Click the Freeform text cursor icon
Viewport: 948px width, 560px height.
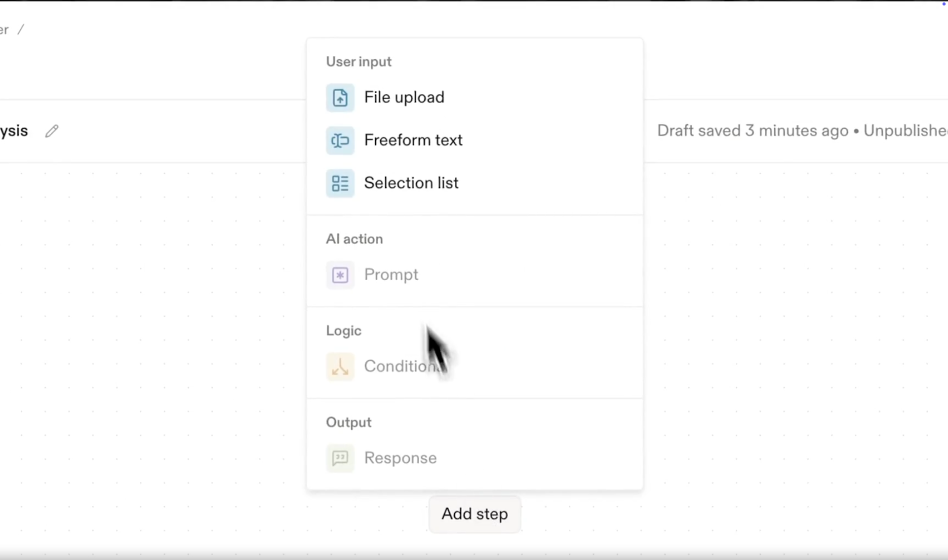pyautogui.click(x=340, y=141)
